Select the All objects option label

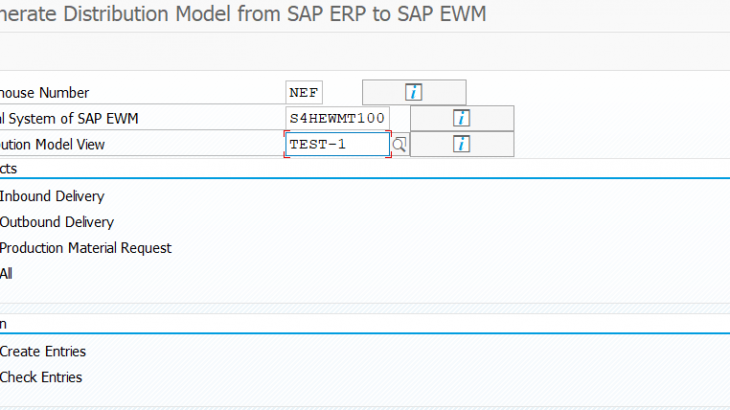point(6,274)
